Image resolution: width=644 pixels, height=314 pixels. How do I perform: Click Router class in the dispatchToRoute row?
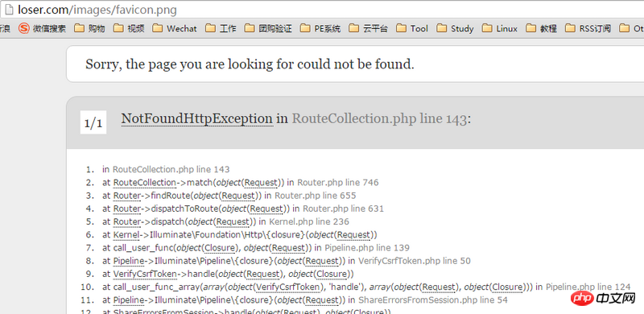tap(127, 209)
